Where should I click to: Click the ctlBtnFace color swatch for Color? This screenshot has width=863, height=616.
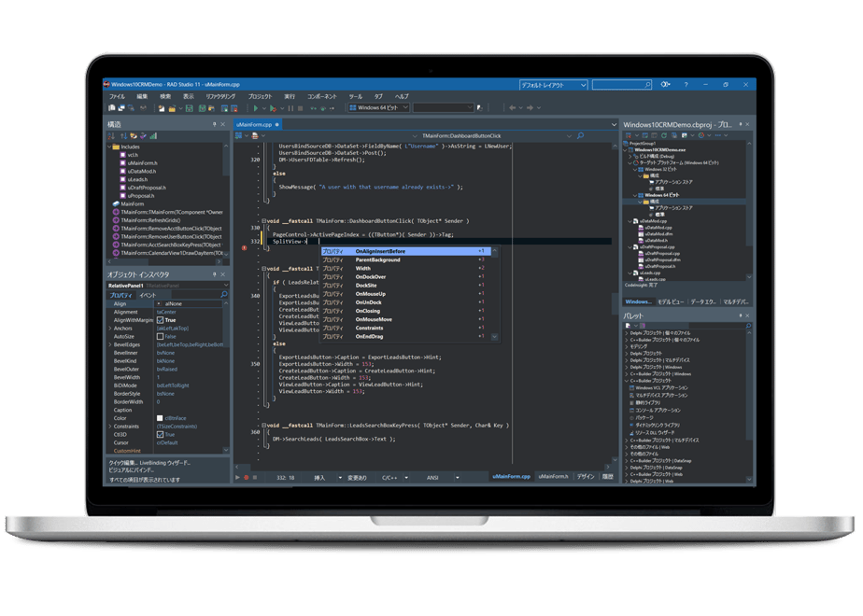click(159, 417)
